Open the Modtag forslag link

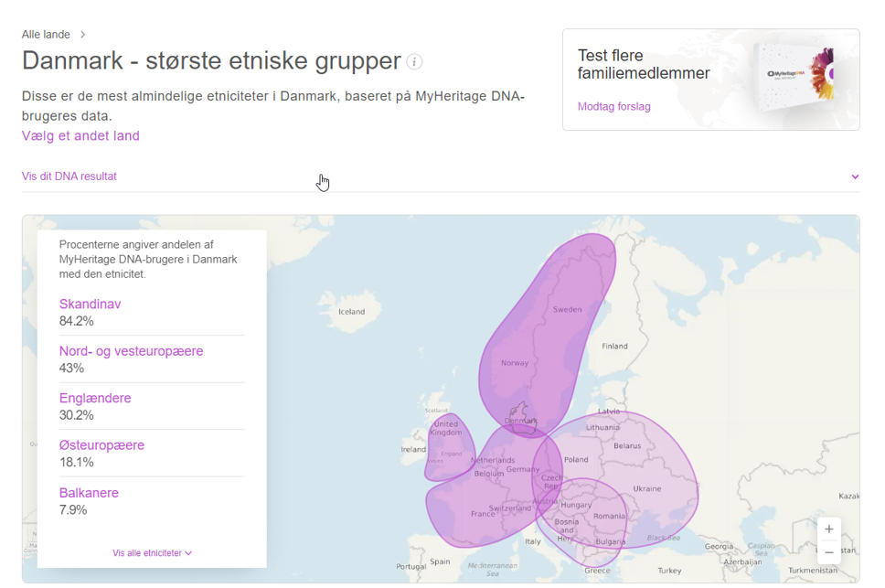613,107
